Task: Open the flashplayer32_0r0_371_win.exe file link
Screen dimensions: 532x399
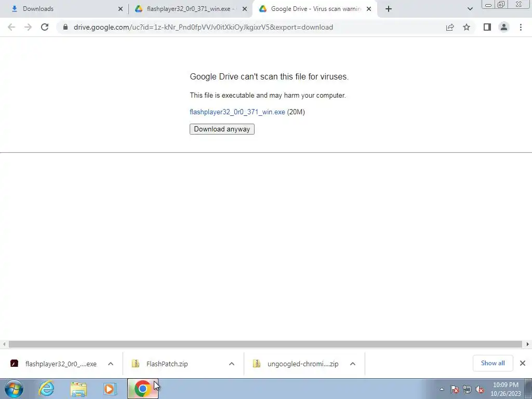Action: 237,112
